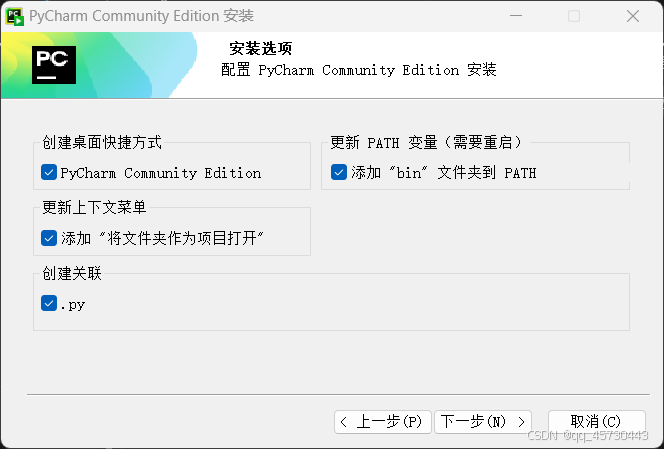This screenshot has height=449, width=664.
Task: Click the 创建桌面快捷方式 group title
Action: click(102, 142)
